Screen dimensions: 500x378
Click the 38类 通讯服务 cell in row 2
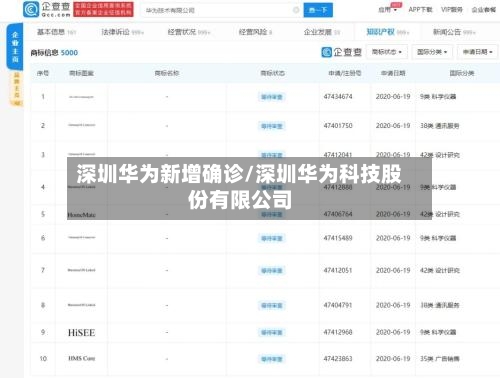[440, 126]
